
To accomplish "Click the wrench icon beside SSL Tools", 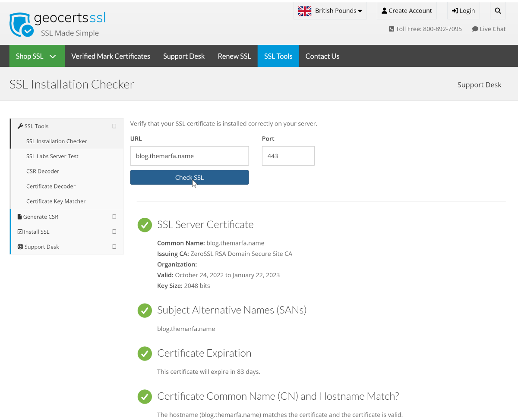I will [x=20, y=125].
